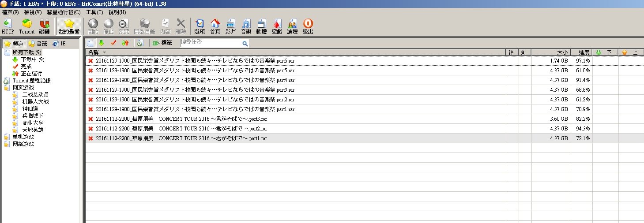The height and width of the screenshot is (223, 644).
Task: Filter downloading tasks with green arrow
Action: point(102,43)
